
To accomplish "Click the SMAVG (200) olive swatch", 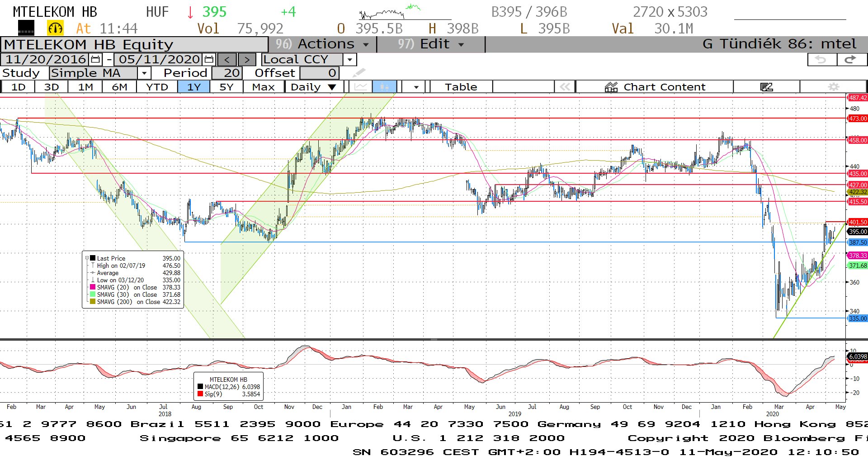I will [93, 302].
